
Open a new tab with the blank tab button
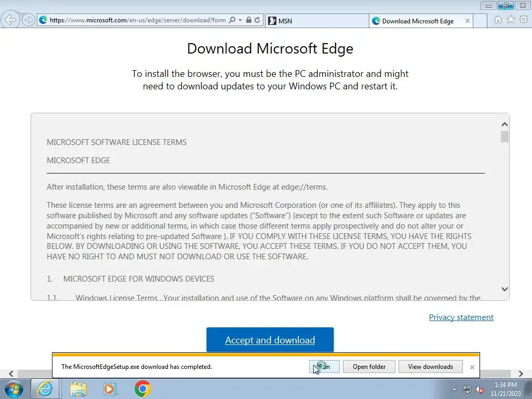[x=480, y=21]
